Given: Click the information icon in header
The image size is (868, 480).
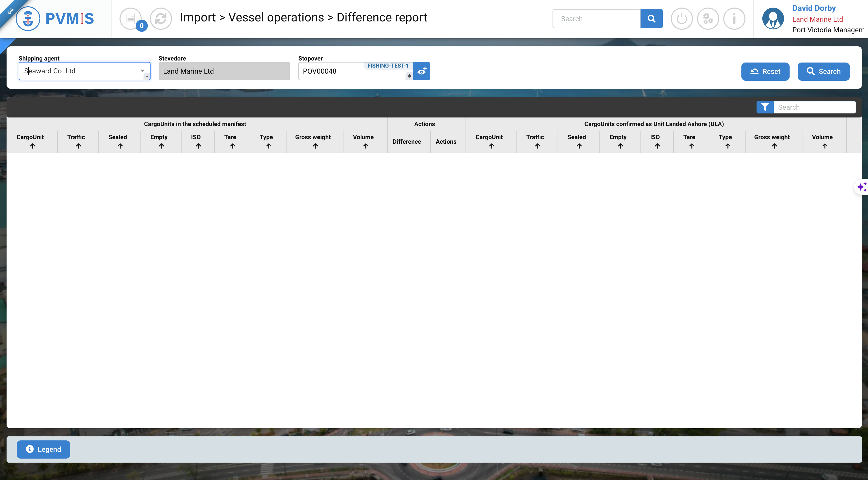Looking at the screenshot, I should [x=734, y=19].
